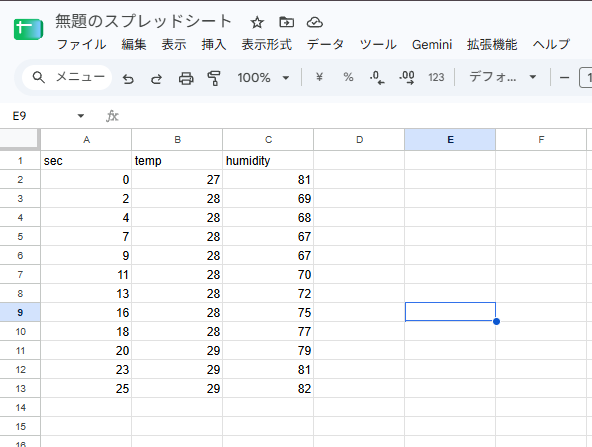Decrease decimal places
The height and width of the screenshot is (447, 592).
click(377, 77)
